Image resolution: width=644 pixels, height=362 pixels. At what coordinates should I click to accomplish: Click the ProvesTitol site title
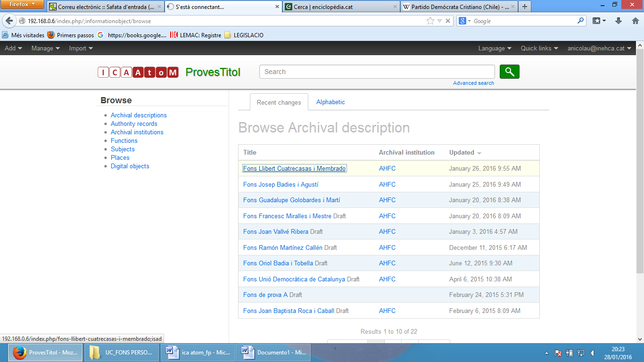pos(213,72)
